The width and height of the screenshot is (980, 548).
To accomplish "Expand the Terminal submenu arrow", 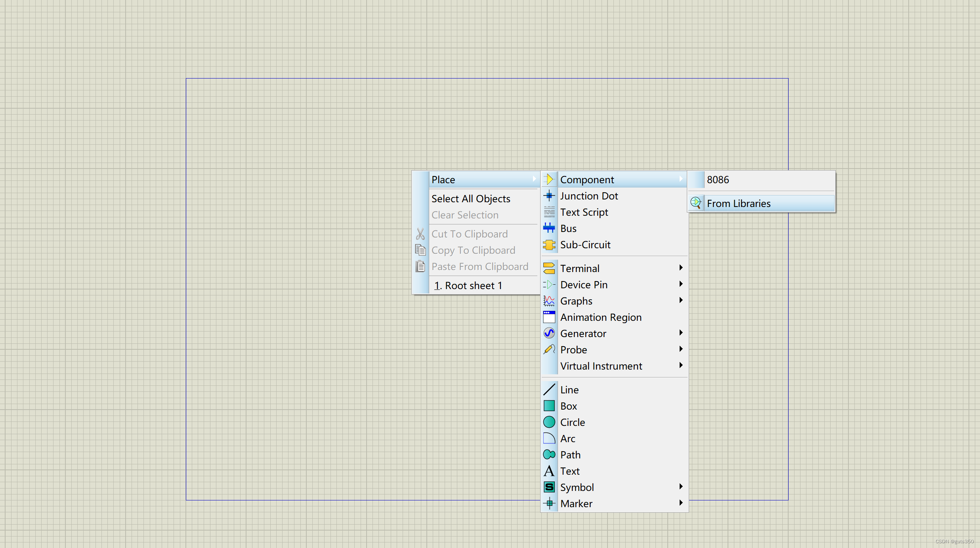I will [x=681, y=268].
